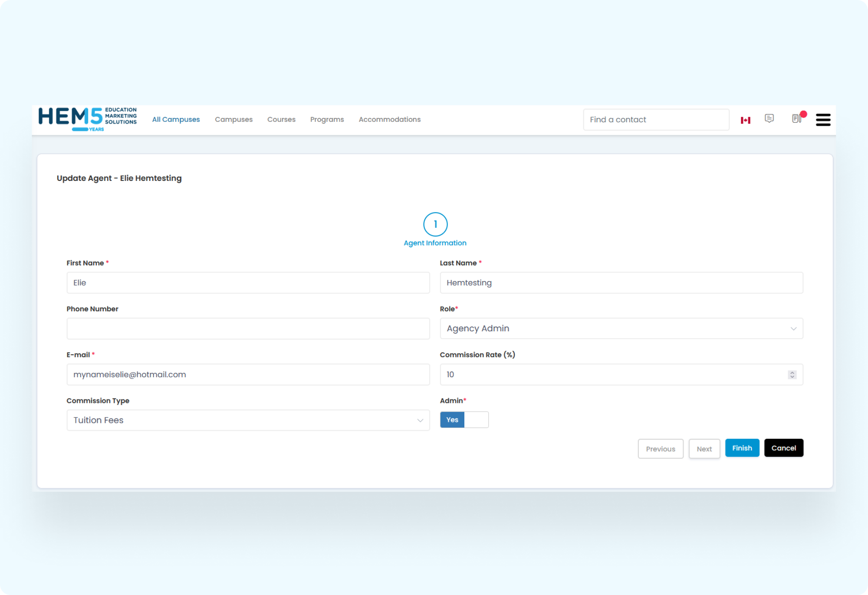Viewport: 868px width, 595px height.
Task: Click the step 1 circle indicator
Action: 435,224
